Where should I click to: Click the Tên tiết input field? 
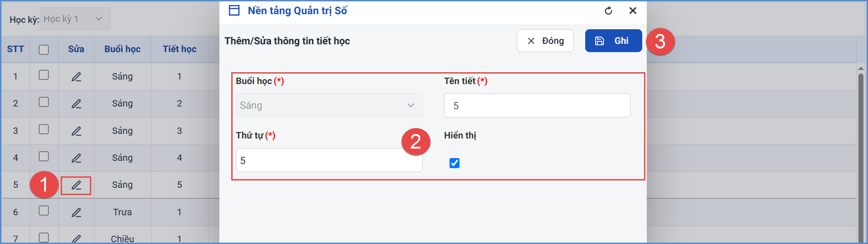pos(537,106)
